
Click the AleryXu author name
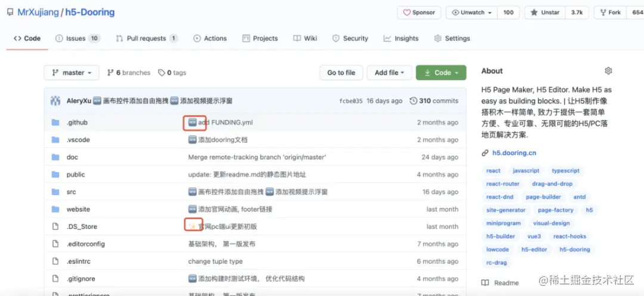click(79, 101)
